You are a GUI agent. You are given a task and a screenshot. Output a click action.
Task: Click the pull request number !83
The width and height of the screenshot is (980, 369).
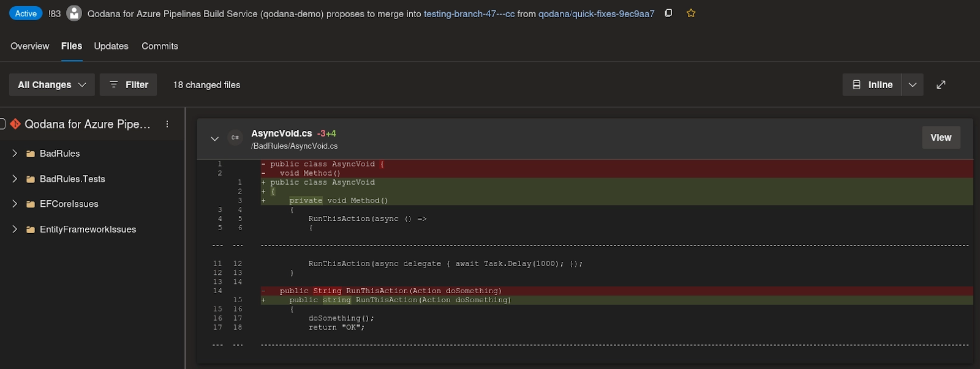[x=55, y=13]
